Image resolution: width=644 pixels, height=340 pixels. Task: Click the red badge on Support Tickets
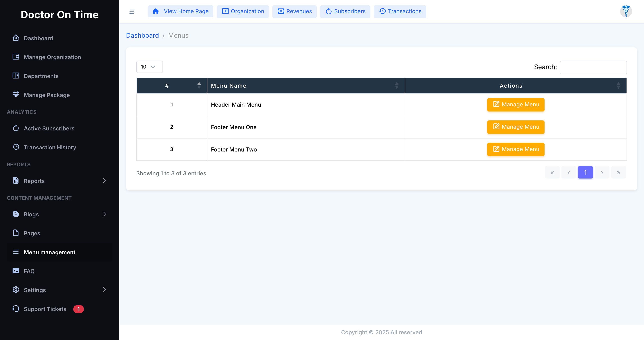pyautogui.click(x=79, y=309)
